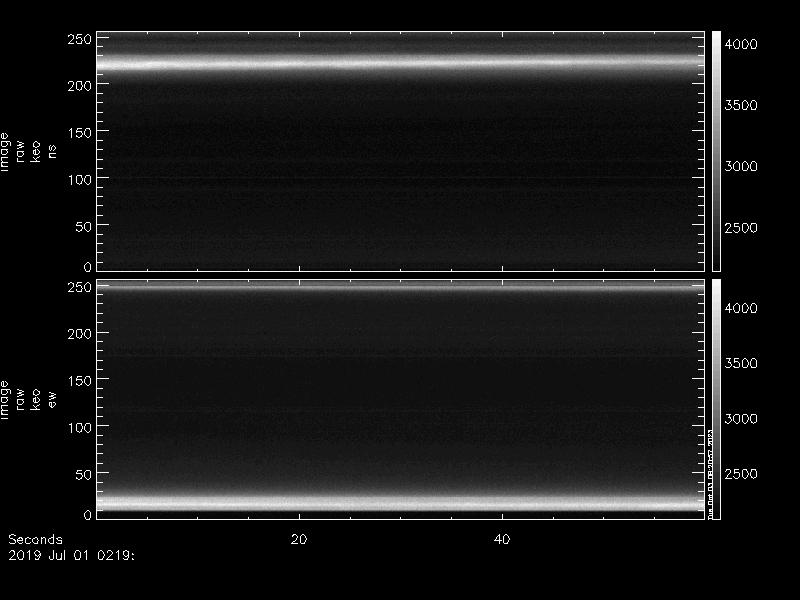Click the x-axis tick label '20'
The width and height of the screenshot is (800, 600).
299,539
